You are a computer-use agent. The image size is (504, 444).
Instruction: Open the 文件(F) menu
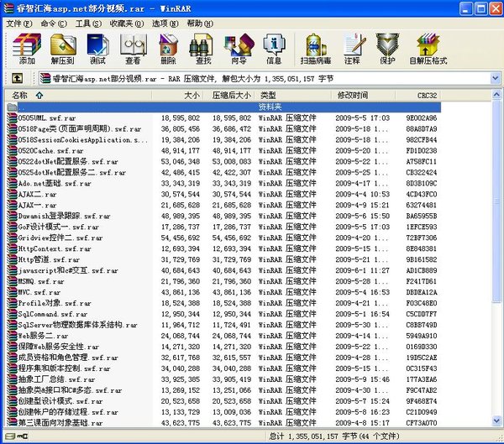coord(19,24)
